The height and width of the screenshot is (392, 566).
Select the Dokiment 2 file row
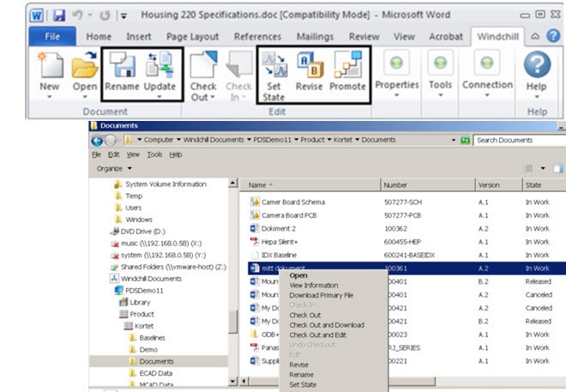click(x=406, y=228)
